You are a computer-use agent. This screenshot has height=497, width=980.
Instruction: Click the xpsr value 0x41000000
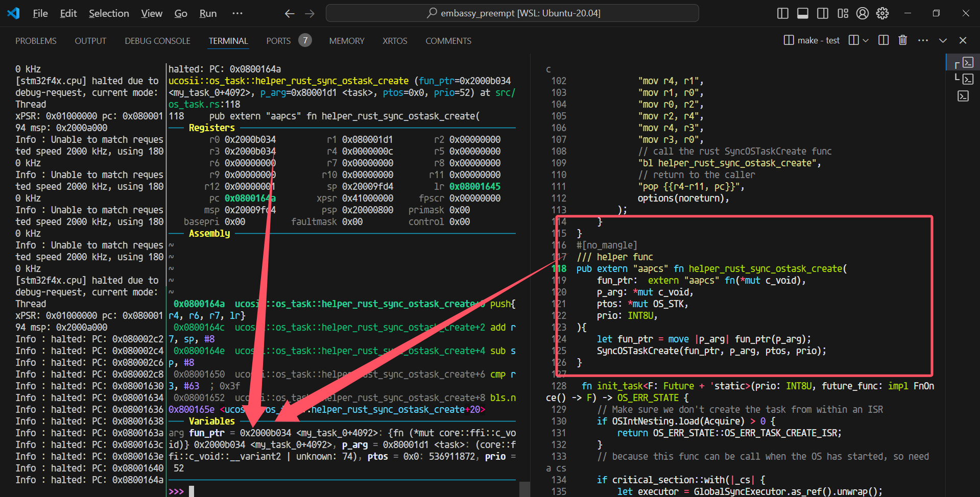point(368,198)
